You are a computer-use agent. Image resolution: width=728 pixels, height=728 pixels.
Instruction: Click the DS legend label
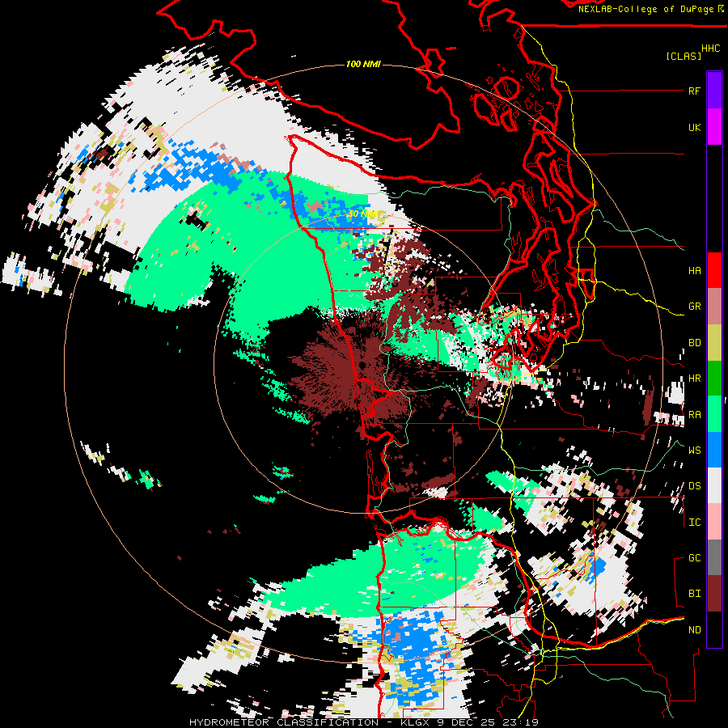[694, 486]
